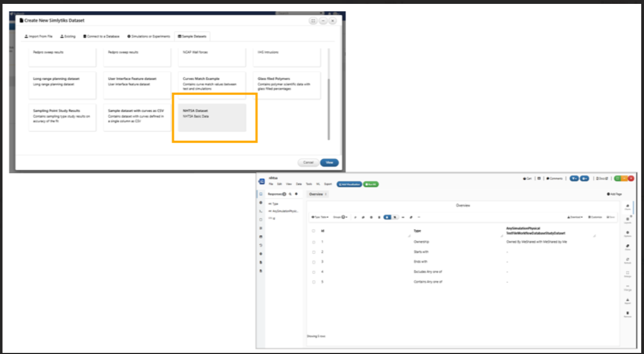
Task: Open the Import From File tab
Action: click(38, 37)
